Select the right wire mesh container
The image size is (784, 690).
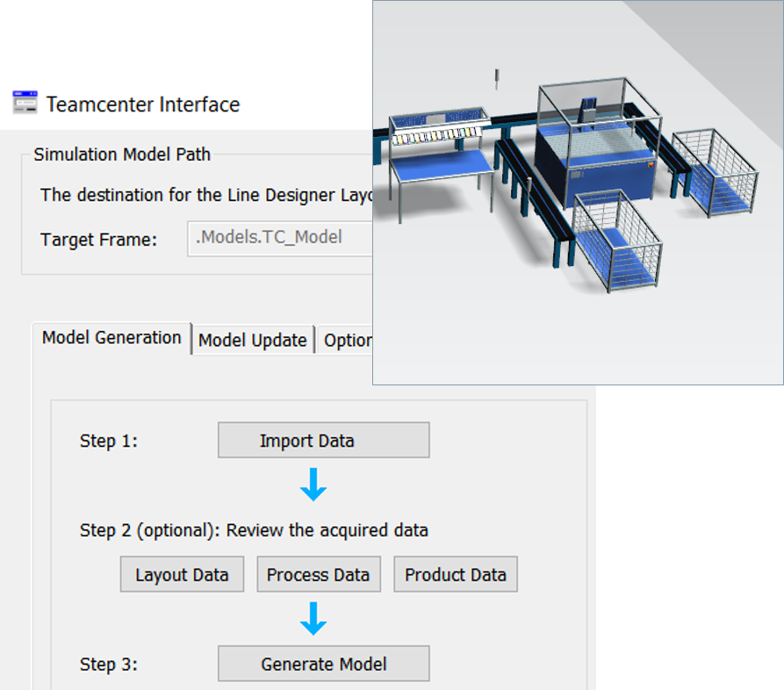[x=715, y=172]
